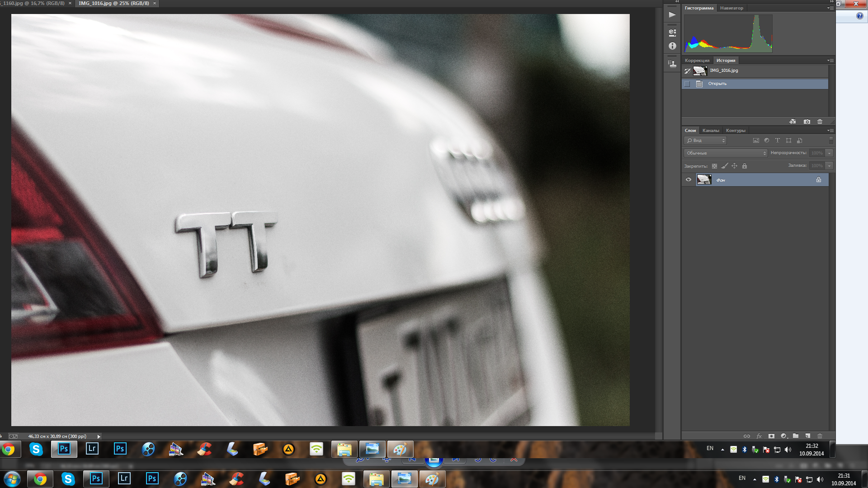The image size is (868, 488).
Task: Set history brush source on IMG_1016.jpg snapshot
Action: tap(687, 70)
